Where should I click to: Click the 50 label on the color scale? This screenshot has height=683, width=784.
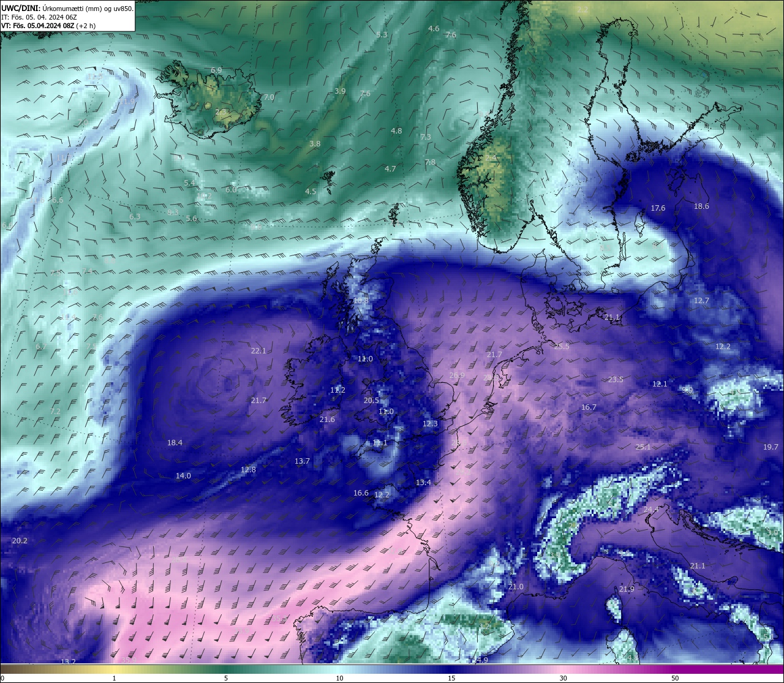(675, 678)
